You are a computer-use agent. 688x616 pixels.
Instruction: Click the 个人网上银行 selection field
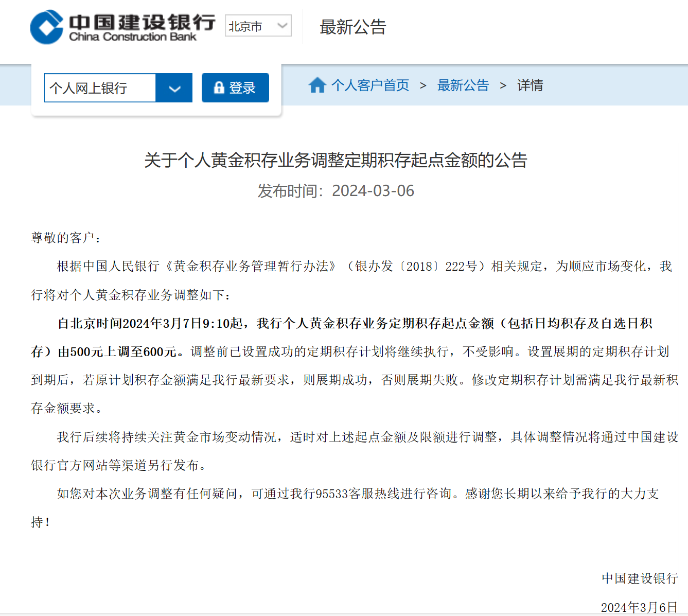(100, 88)
